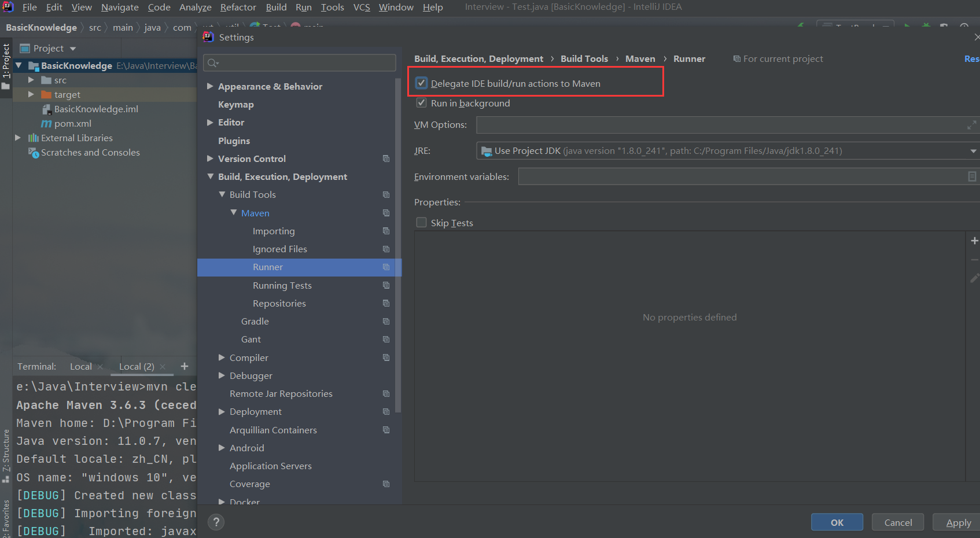The height and width of the screenshot is (538, 980).
Task: Toggle Delegate IDE build/run actions to Maven
Action: (x=422, y=83)
